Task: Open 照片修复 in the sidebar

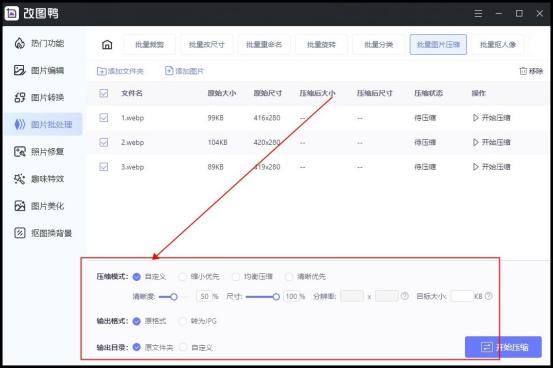Action: (39, 152)
